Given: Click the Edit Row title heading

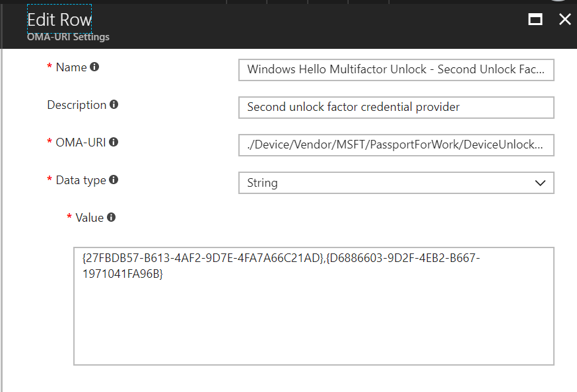Looking at the screenshot, I should click(x=59, y=20).
